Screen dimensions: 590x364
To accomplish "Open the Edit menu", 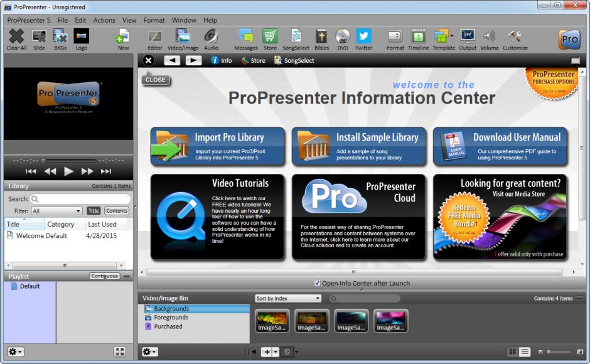I will [x=80, y=20].
